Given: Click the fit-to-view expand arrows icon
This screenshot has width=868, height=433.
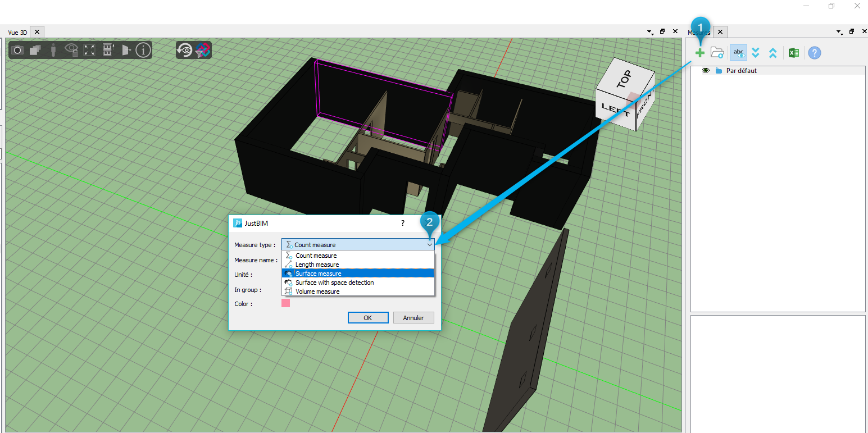Looking at the screenshot, I should coord(89,51).
